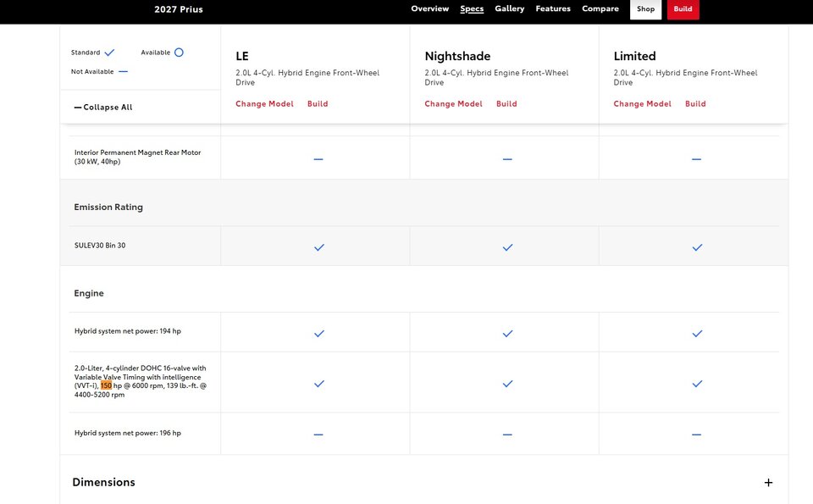Click Limited dash for 196 hp net power
The height and width of the screenshot is (504, 813).
(696, 435)
